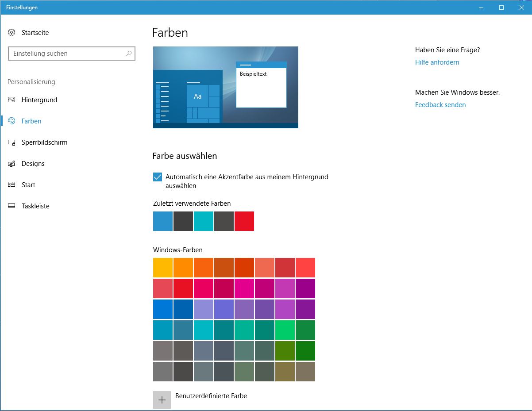Click the 'Personalisierung' sidebar heading
This screenshot has width=532, height=411.
coord(31,82)
